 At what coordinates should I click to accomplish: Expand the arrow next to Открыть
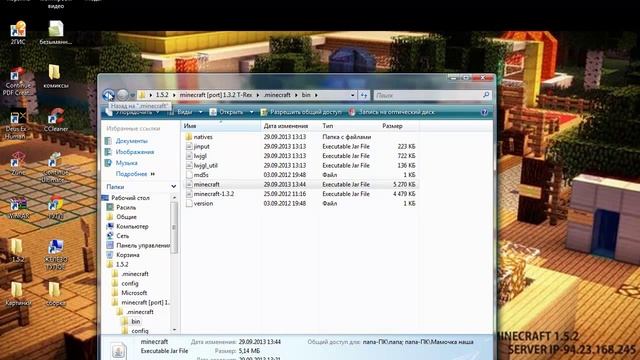251,112
